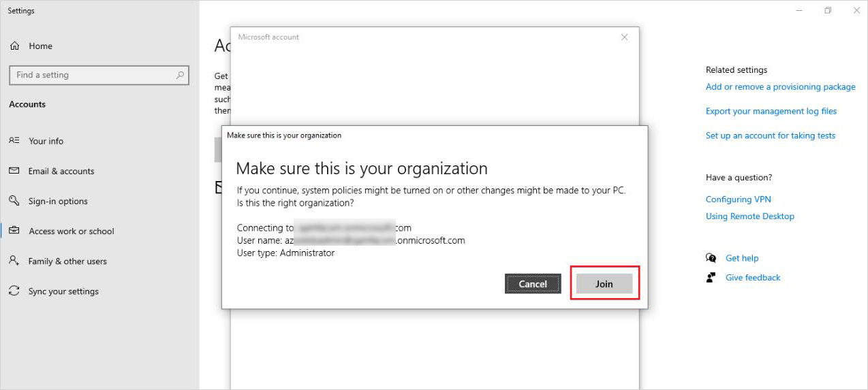Click the Email & accounts envelope icon
This screenshot has width=868, height=390.
[14, 171]
